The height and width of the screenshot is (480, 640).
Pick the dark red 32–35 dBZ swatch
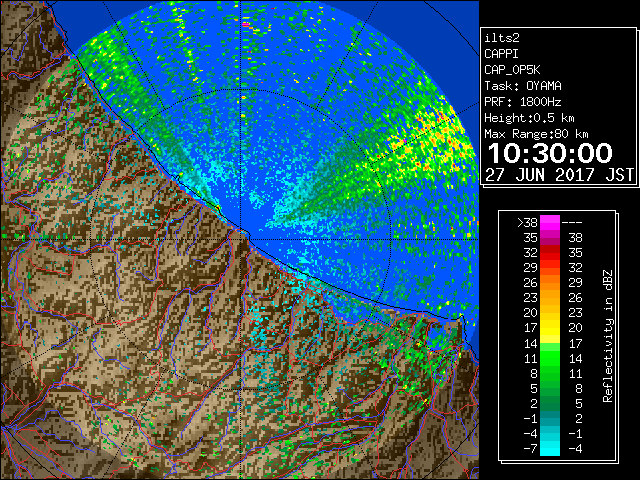[x=550, y=253]
